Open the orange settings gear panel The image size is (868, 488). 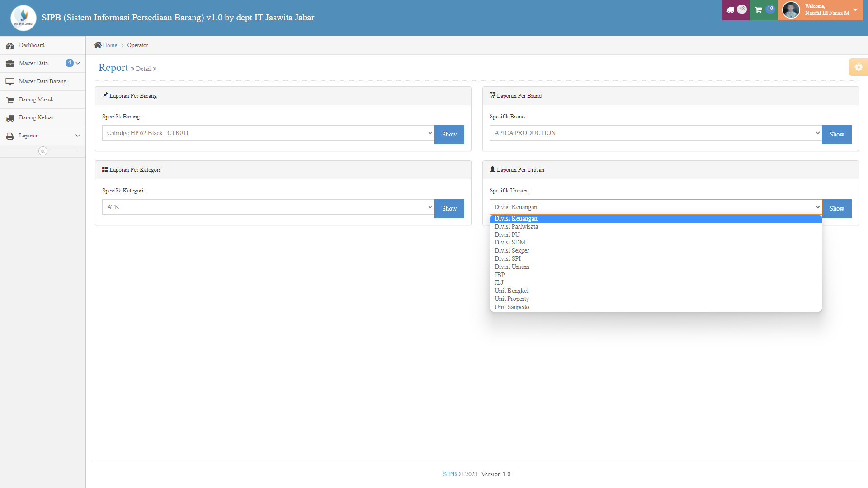858,67
